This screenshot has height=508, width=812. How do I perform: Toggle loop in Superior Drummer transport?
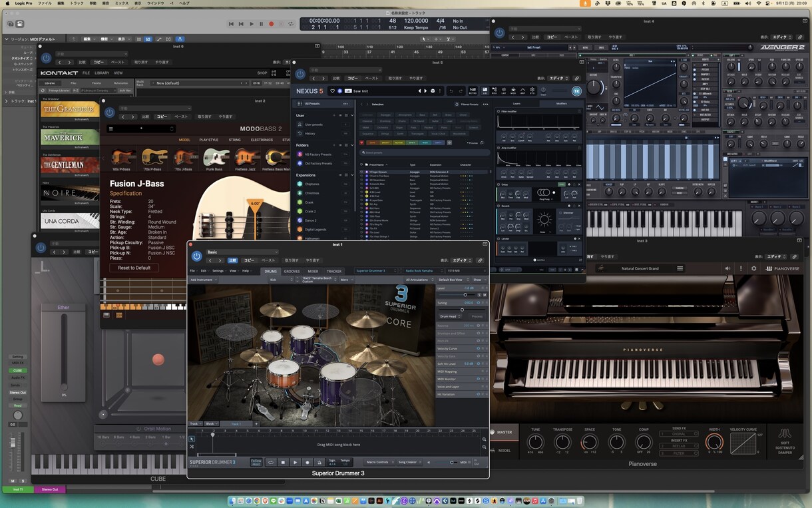click(x=270, y=462)
